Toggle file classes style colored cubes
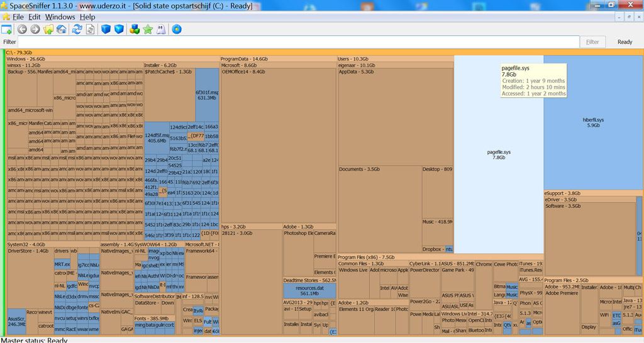 pos(135,30)
